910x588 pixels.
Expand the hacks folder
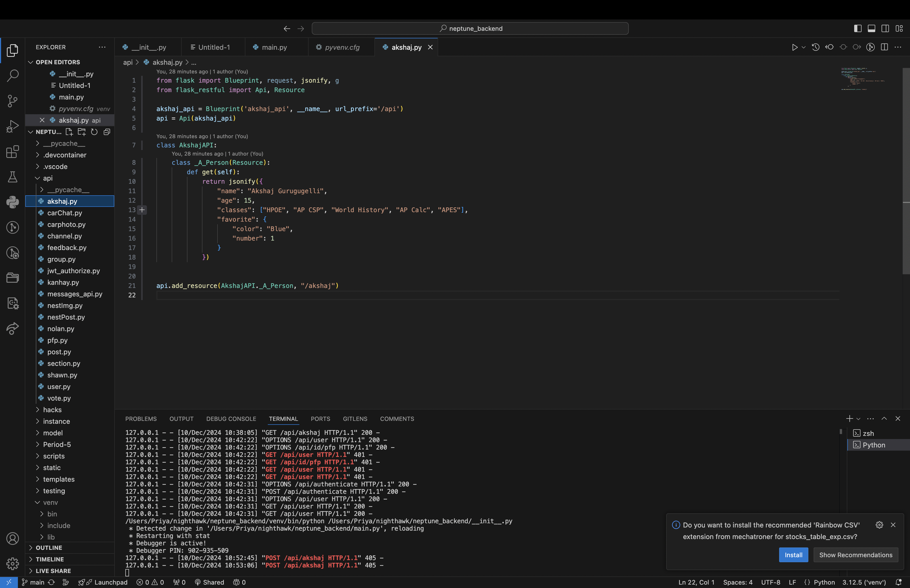point(70,410)
